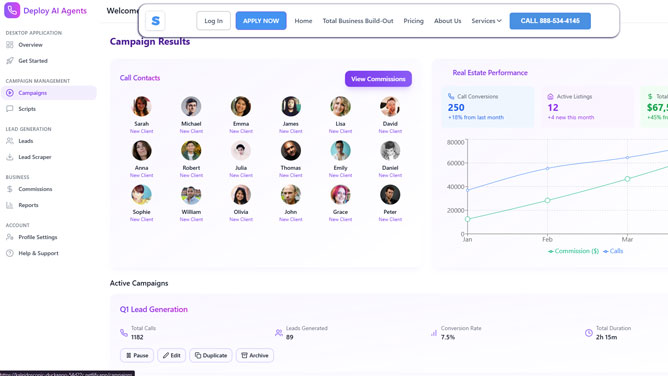Click the View Commissions button
Viewport: 668px width, 376px height.
point(378,79)
